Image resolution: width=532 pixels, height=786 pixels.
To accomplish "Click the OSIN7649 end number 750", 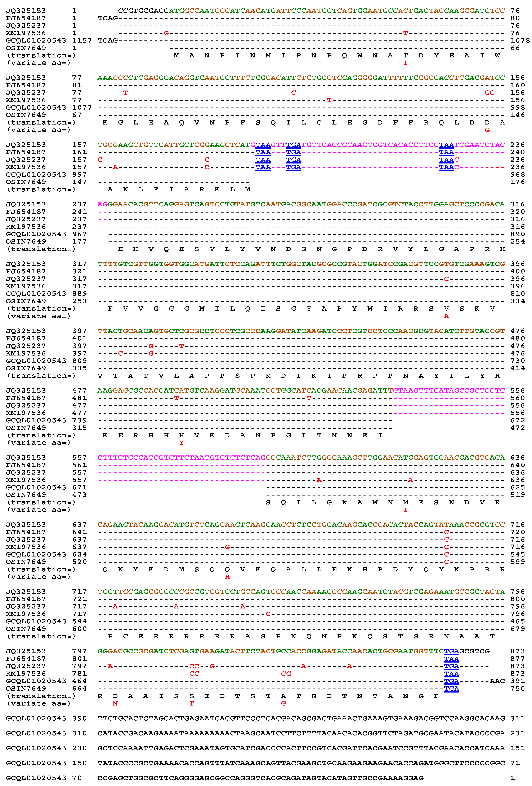I will tap(518, 689).
